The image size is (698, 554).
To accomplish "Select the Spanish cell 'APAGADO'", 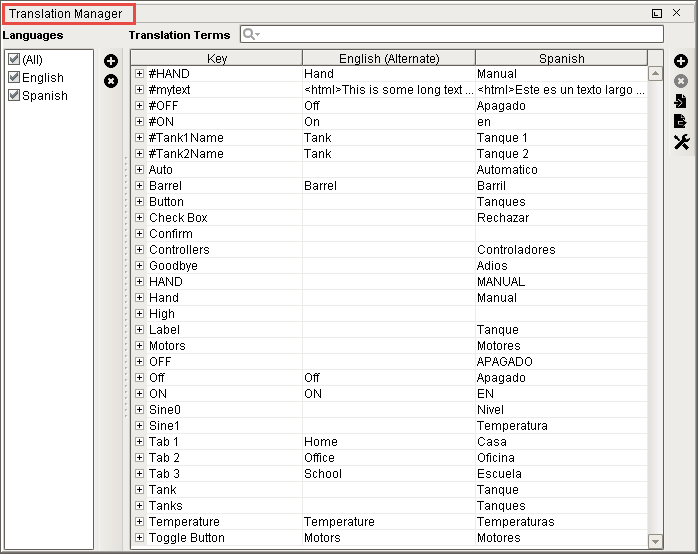I will click(561, 362).
